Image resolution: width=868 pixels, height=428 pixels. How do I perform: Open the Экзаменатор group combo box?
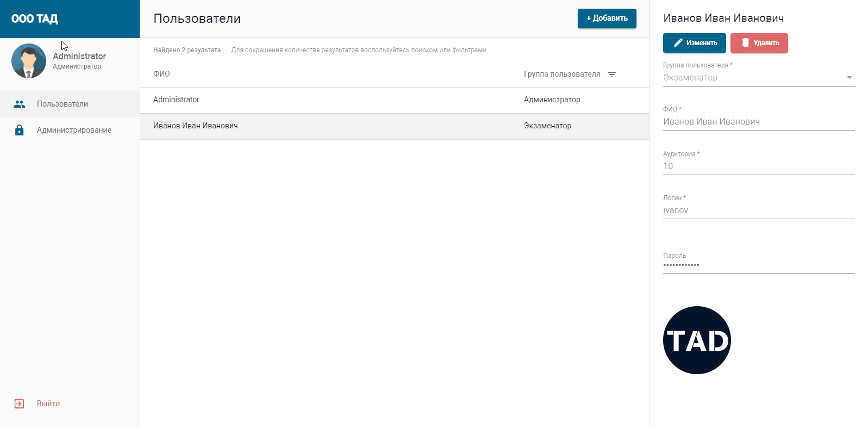(750, 78)
